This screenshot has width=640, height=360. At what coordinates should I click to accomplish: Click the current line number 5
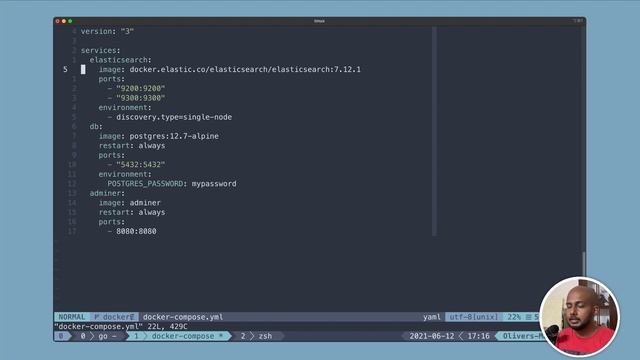pyautogui.click(x=65, y=69)
